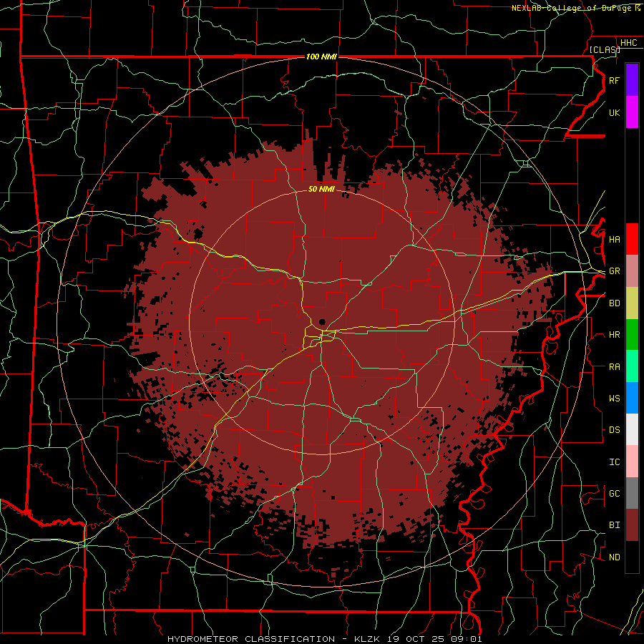644x644 pixels.
Task: Click the HA red legend swatch
Action: click(x=632, y=239)
